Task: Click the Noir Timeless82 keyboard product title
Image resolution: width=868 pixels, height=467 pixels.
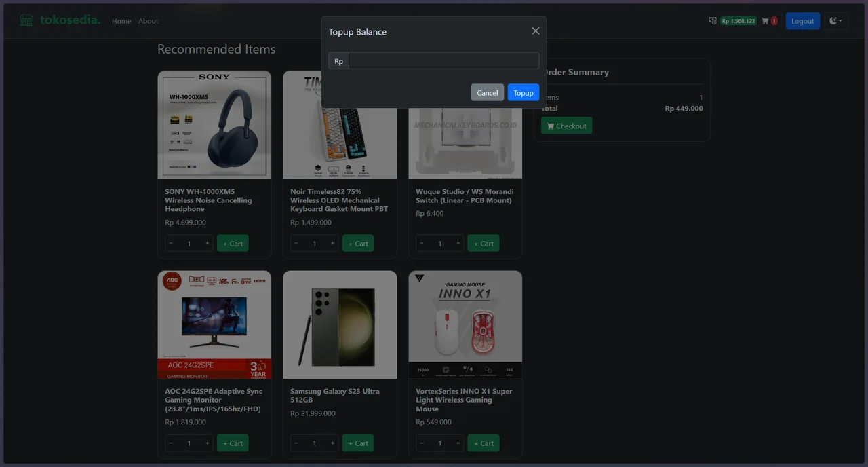Action: [339, 200]
